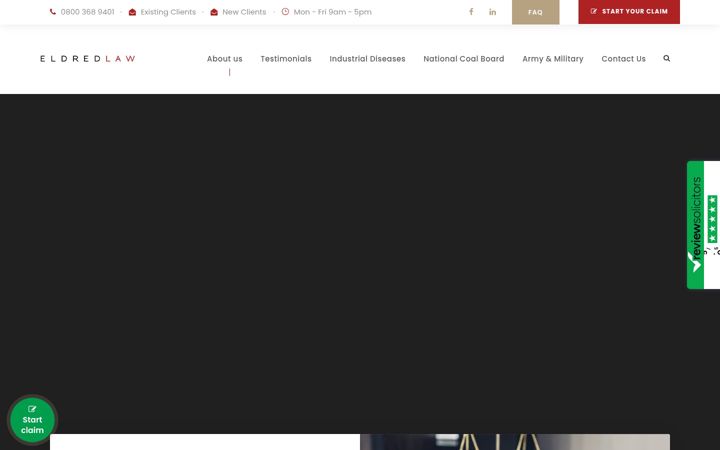
Task: Open the ReviewSolicitors side widget
Action: [703, 225]
